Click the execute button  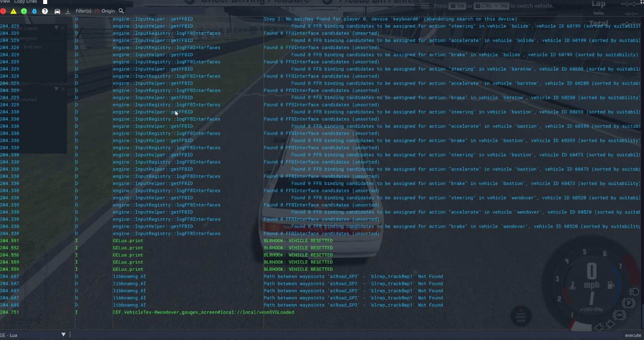coord(632,335)
